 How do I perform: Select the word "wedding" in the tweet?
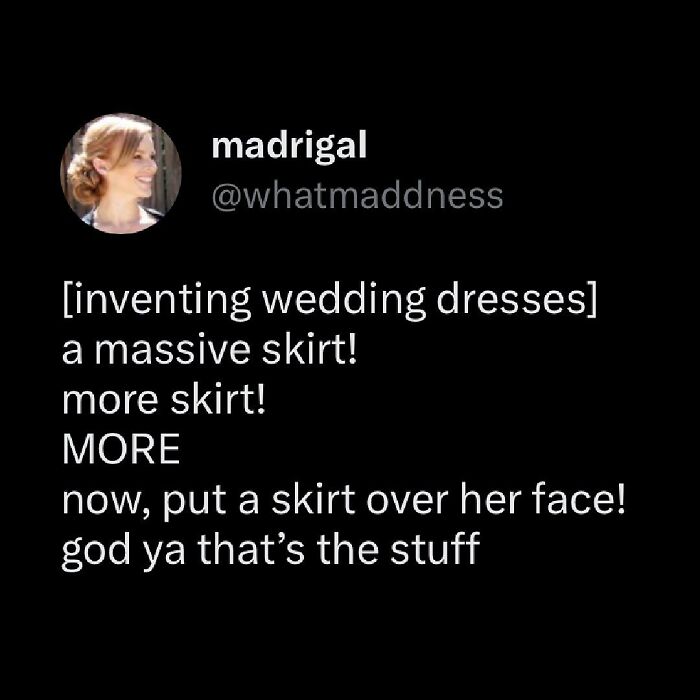click(x=343, y=300)
